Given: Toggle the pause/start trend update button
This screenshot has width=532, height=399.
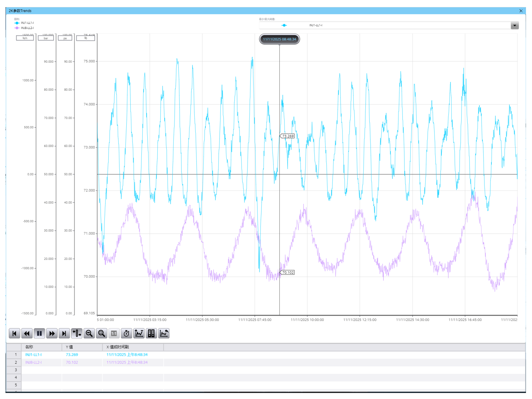Looking at the screenshot, I should point(40,333).
